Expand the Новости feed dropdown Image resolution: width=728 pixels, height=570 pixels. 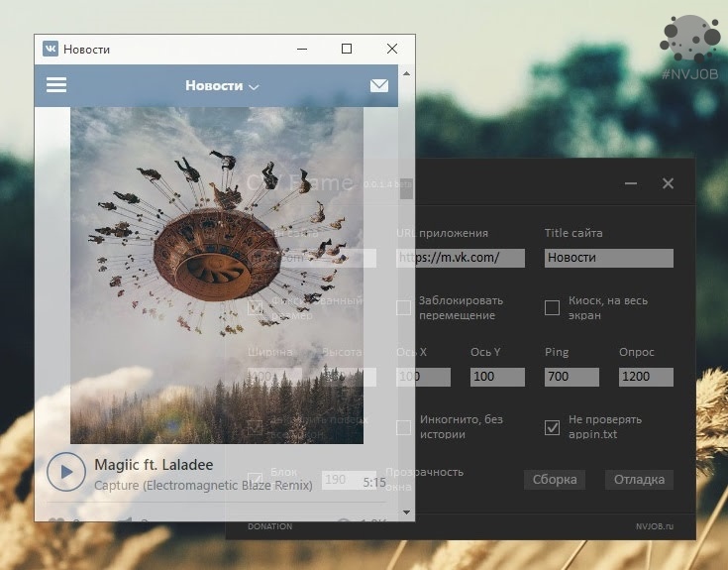click(222, 86)
